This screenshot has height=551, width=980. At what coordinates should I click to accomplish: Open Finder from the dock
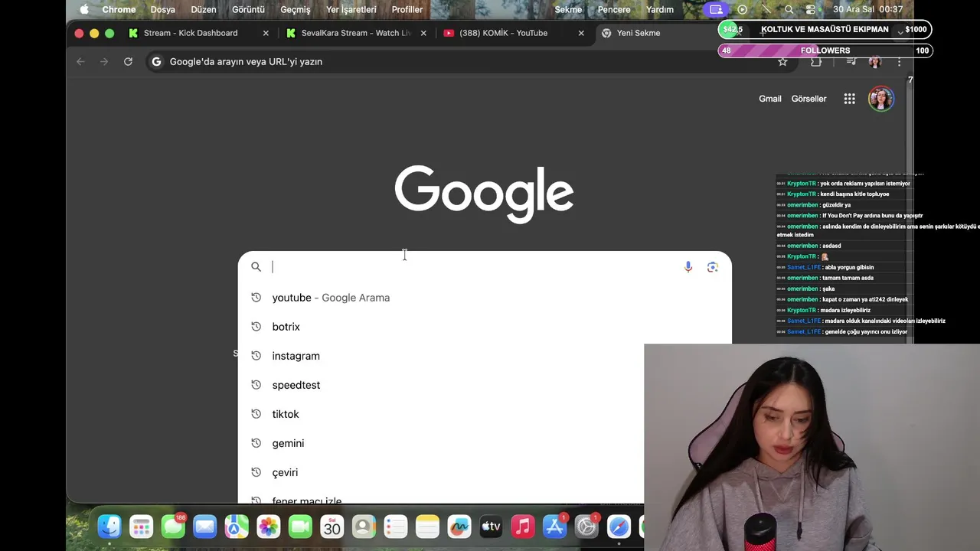point(109,527)
